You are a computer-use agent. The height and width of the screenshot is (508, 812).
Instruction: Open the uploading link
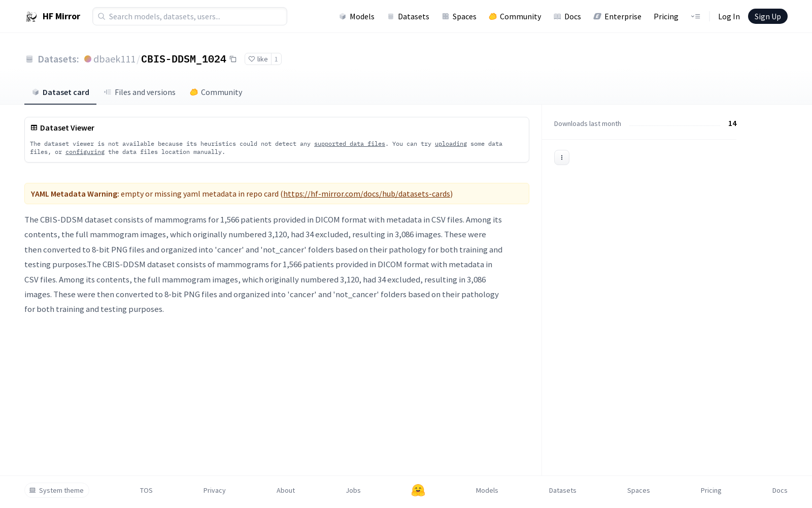451,144
